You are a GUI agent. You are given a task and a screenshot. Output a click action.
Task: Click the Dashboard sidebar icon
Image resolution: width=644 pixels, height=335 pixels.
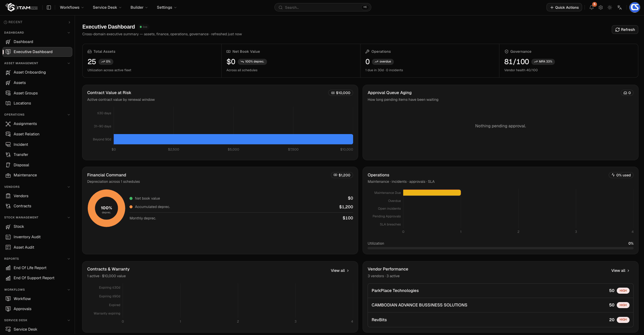tap(8, 42)
